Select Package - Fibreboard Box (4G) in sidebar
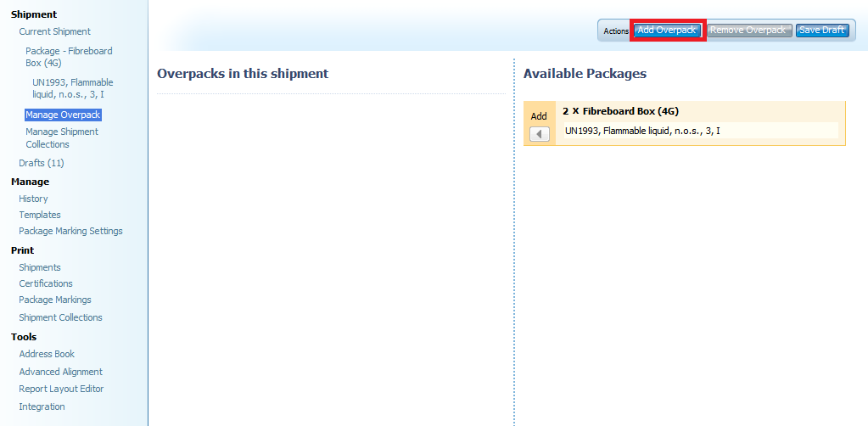The image size is (868, 426). pyautogui.click(x=68, y=57)
